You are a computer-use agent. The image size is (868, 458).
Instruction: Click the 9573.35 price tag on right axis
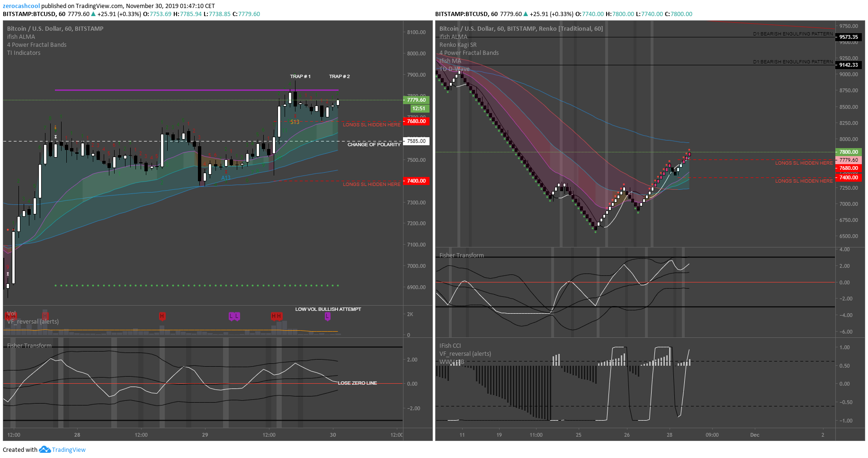click(849, 37)
